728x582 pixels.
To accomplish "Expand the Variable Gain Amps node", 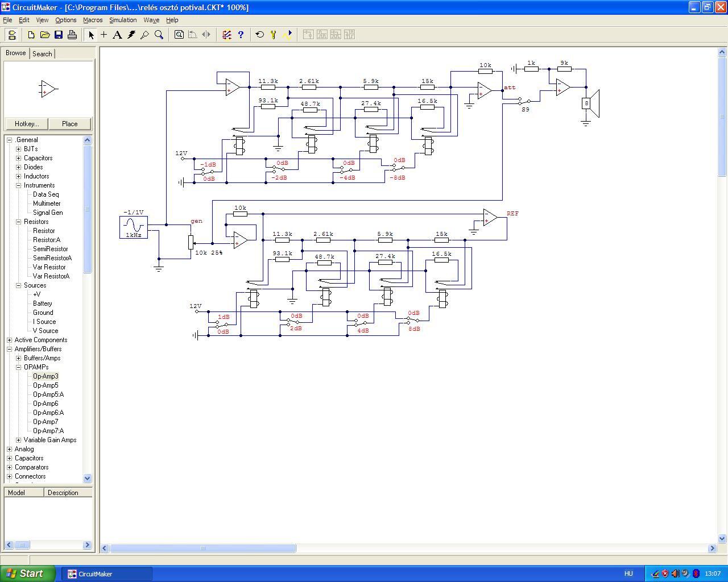I will pos(19,440).
